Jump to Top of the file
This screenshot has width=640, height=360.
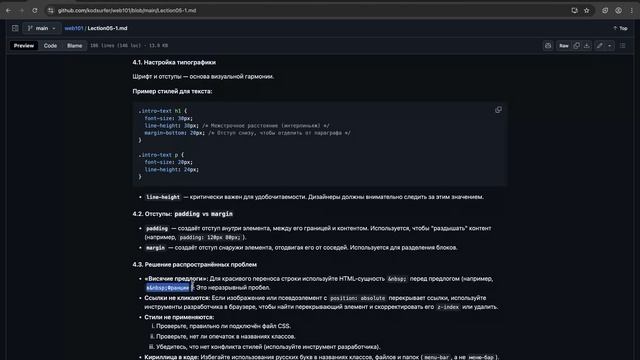(x=620, y=28)
